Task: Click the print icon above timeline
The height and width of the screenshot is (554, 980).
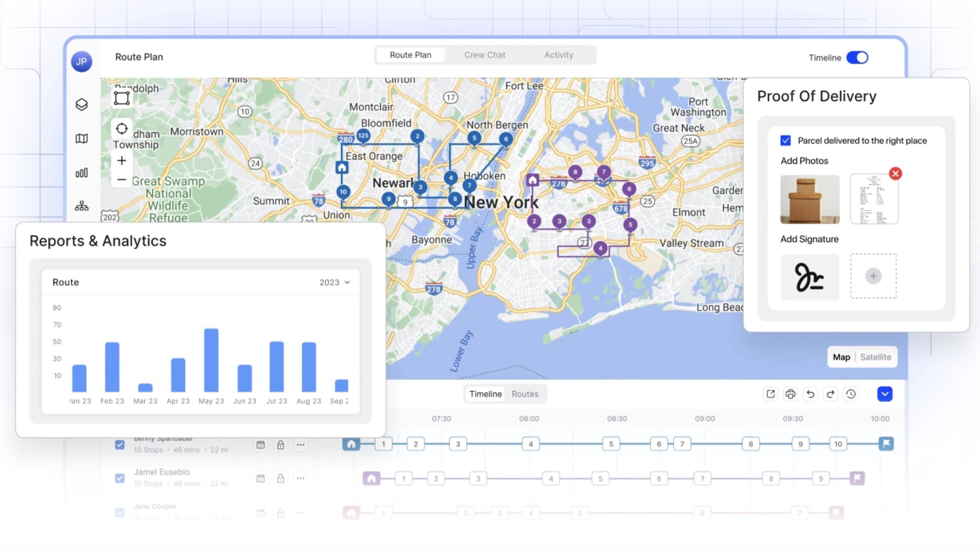Action: point(790,394)
